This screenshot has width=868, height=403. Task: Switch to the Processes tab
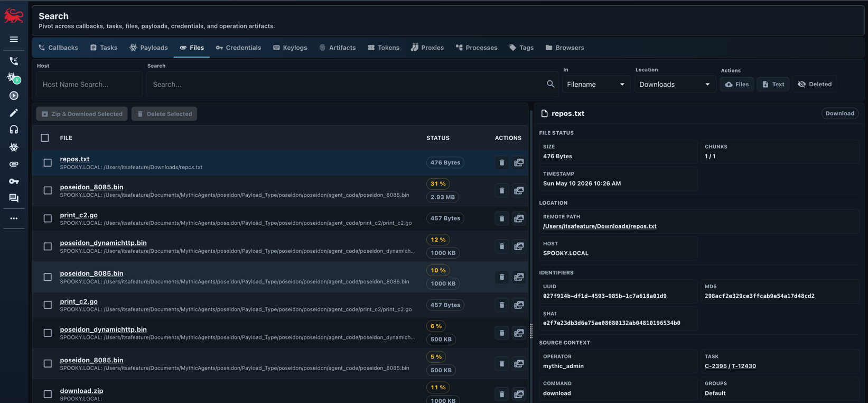[x=477, y=48]
